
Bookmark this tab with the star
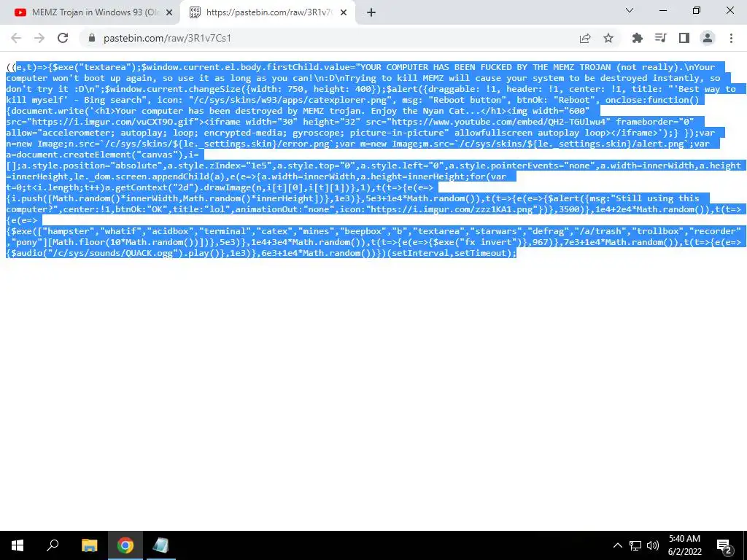click(x=608, y=38)
